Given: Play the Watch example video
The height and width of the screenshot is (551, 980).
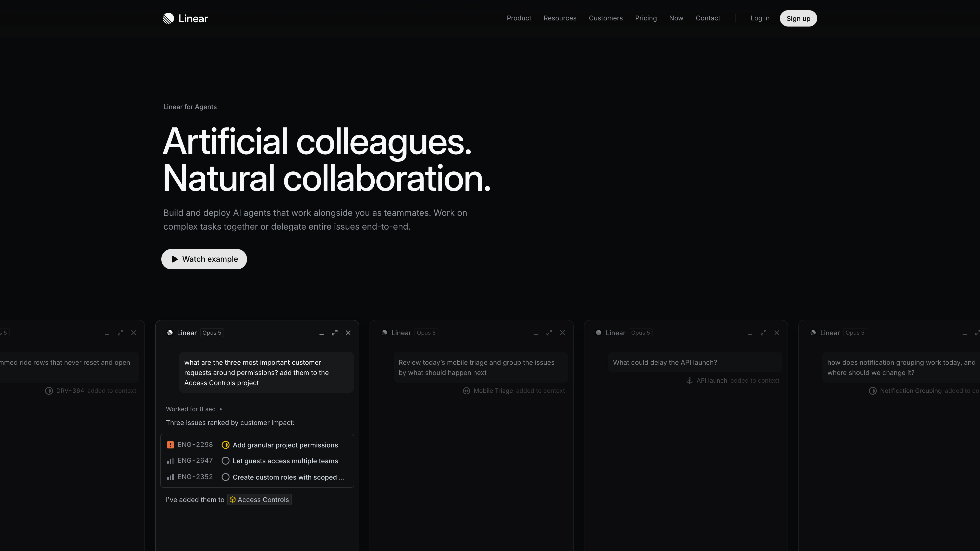Looking at the screenshot, I should tap(204, 259).
